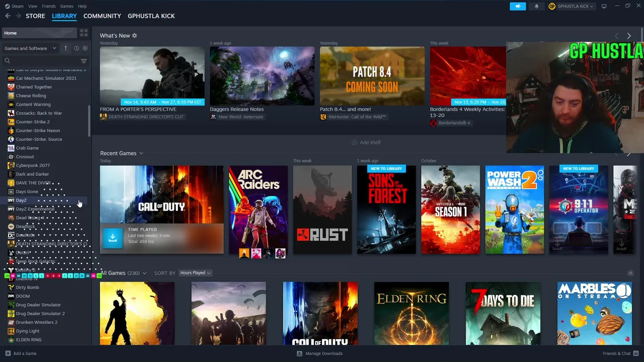Open the announcements megaphone button
The image size is (644, 362).
click(x=518, y=6)
